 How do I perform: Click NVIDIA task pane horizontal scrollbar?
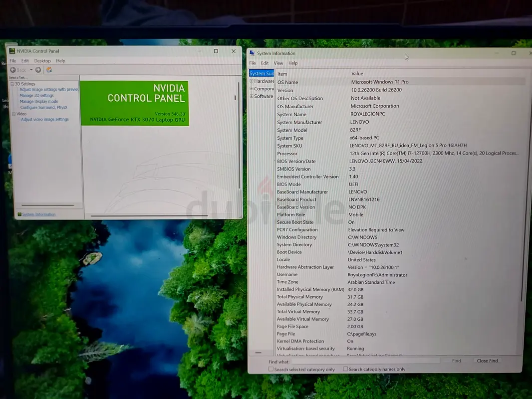click(47, 205)
